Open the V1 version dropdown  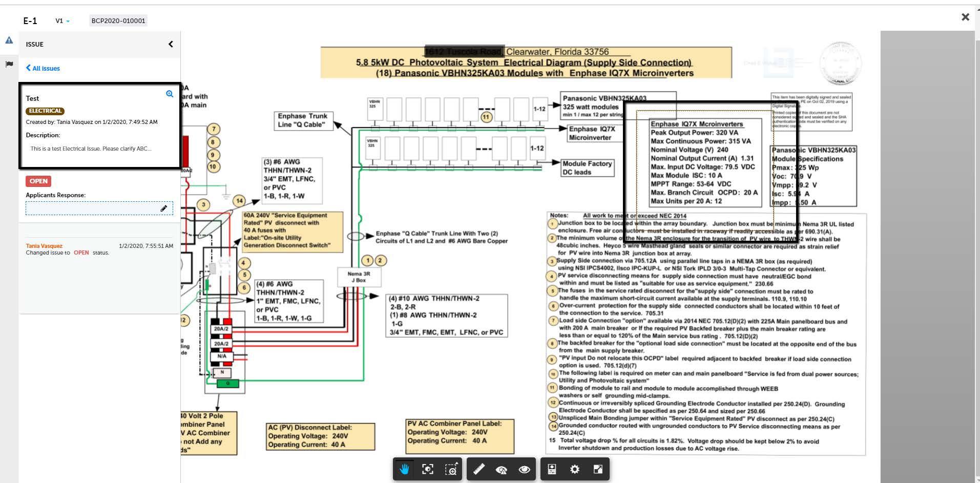point(62,21)
